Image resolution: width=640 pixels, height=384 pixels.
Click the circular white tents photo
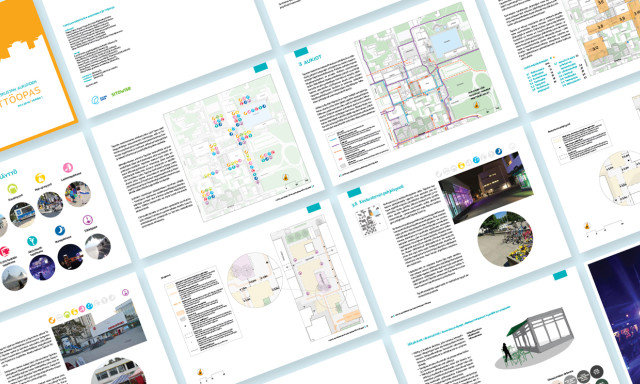(14, 277)
